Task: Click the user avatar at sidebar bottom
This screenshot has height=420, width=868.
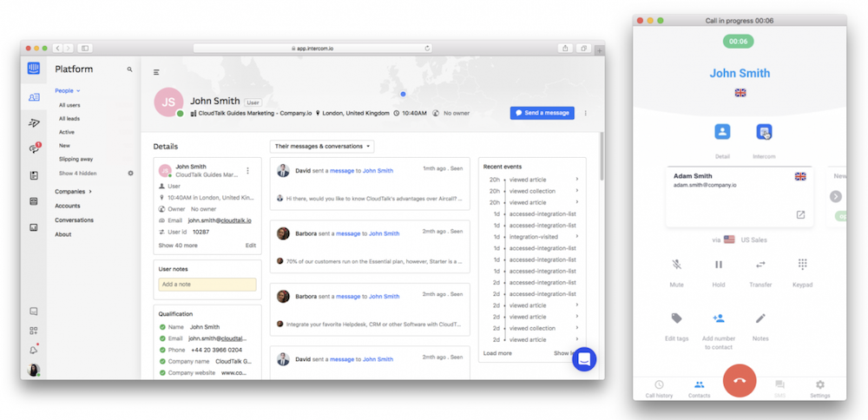Action: 34,370
